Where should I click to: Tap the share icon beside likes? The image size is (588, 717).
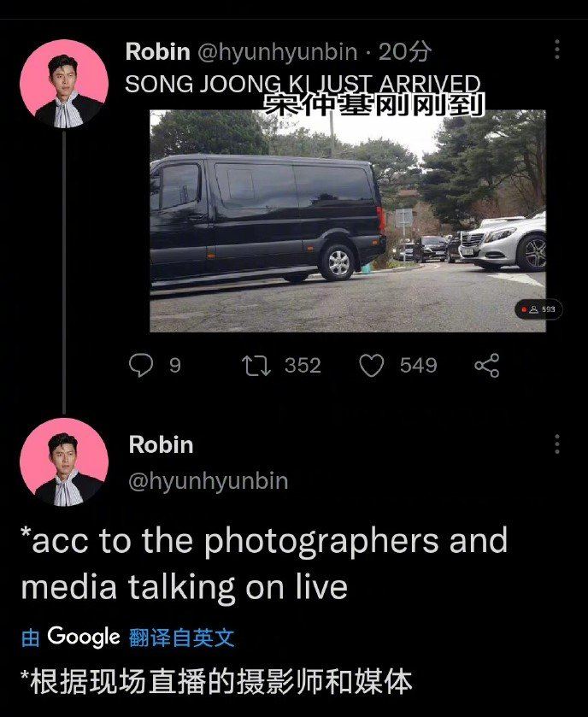[x=487, y=366]
